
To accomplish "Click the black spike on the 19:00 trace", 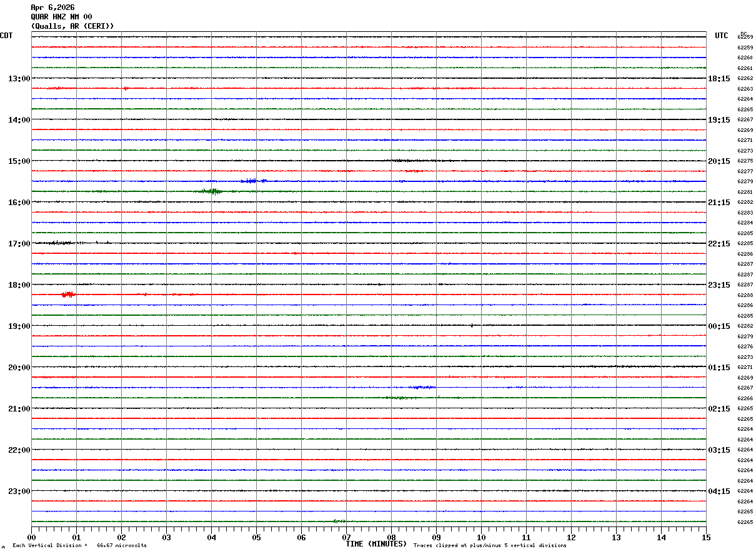I will pyautogui.click(x=472, y=325).
